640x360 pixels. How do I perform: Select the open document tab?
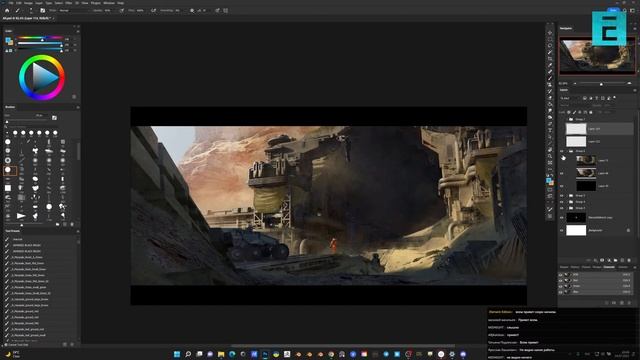click(x=27, y=18)
